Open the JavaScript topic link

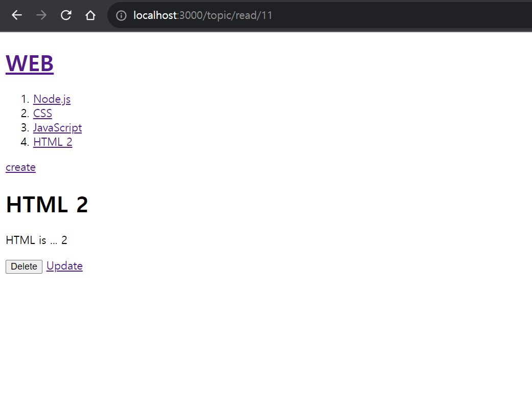57,128
